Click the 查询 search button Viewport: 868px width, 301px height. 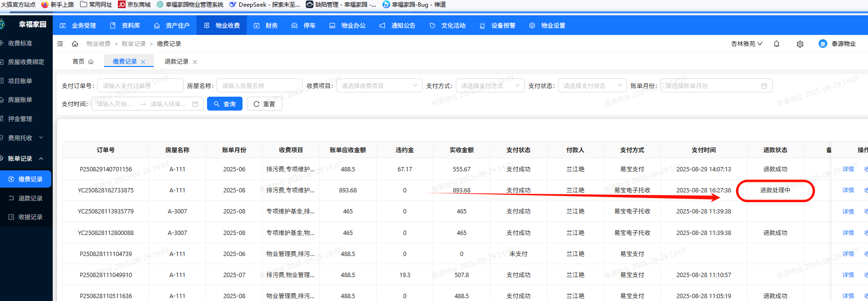(225, 104)
